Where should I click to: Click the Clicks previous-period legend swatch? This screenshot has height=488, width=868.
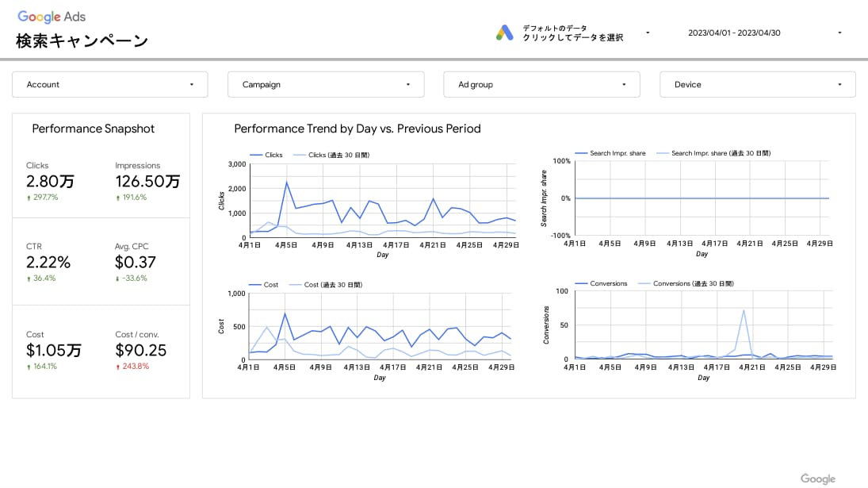tap(300, 155)
